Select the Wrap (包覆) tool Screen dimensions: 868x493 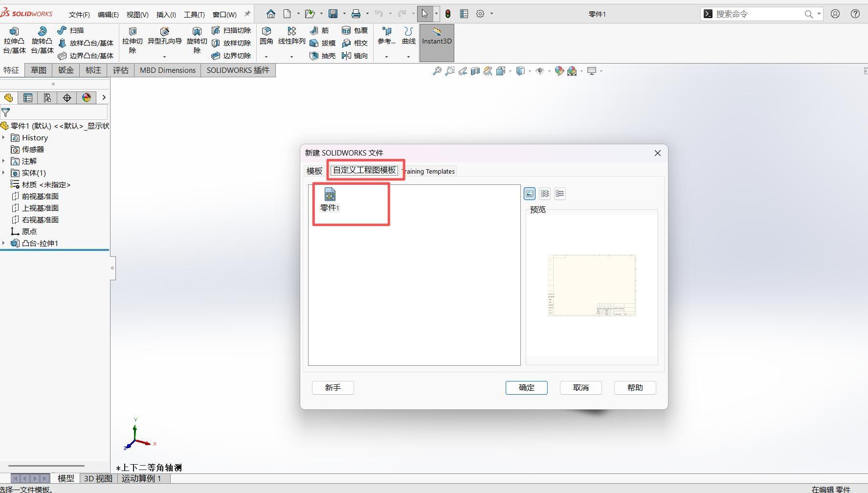click(x=355, y=30)
